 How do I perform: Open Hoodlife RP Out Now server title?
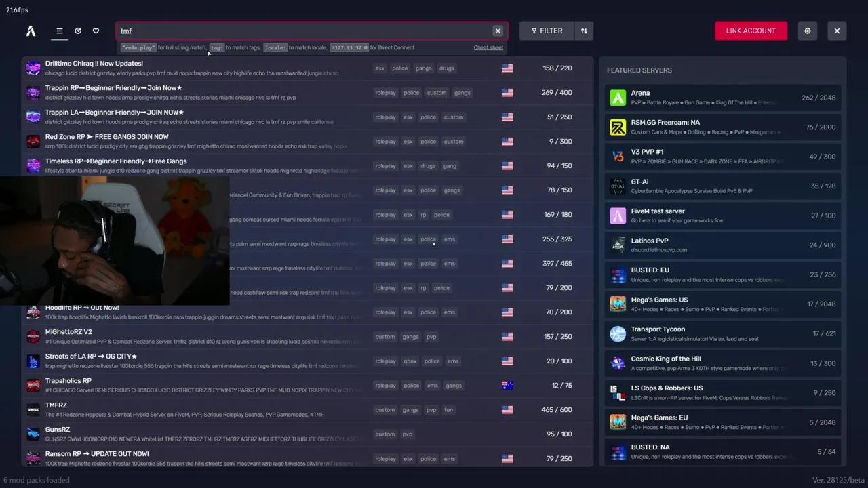coord(82,308)
